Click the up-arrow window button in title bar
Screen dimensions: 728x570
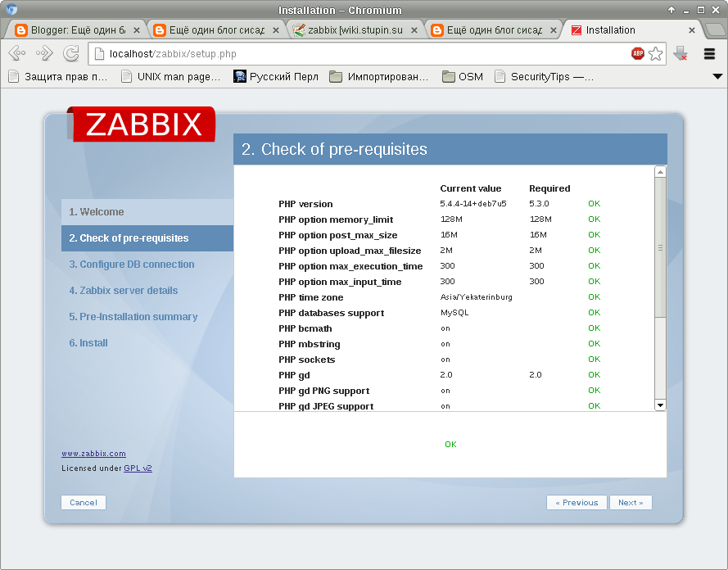click(x=671, y=10)
